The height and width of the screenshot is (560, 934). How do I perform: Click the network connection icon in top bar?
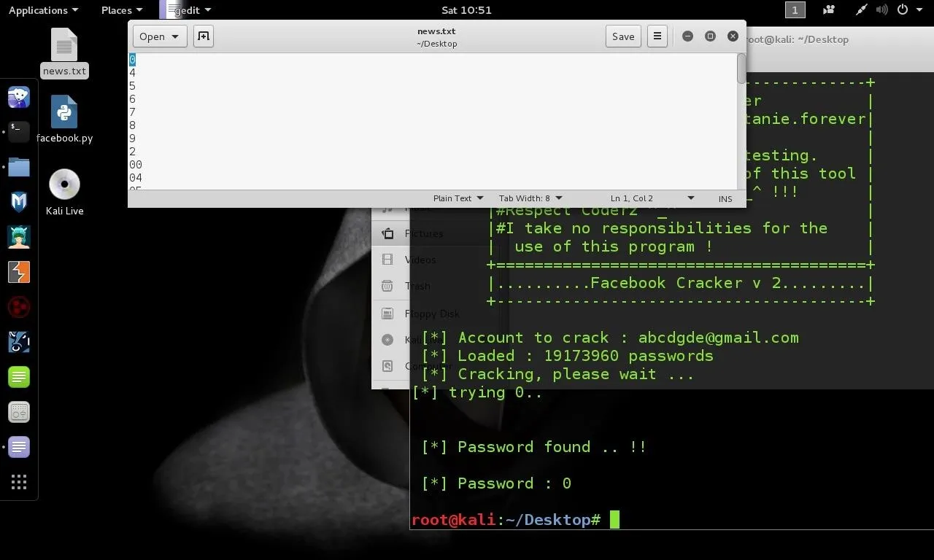click(x=862, y=10)
